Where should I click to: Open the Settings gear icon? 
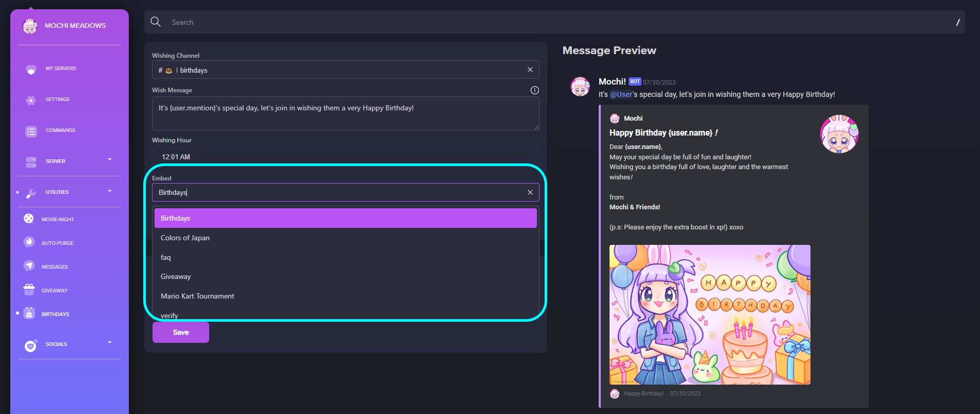tap(31, 100)
